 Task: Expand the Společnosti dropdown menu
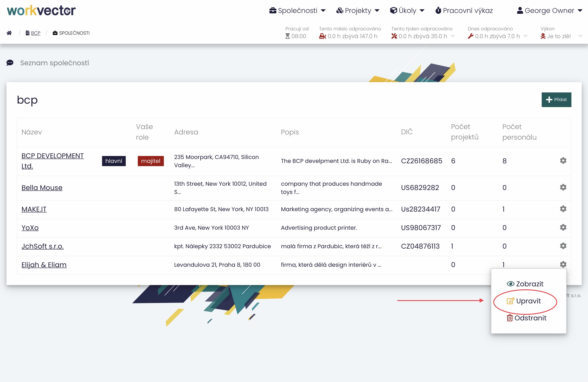pos(298,10)
